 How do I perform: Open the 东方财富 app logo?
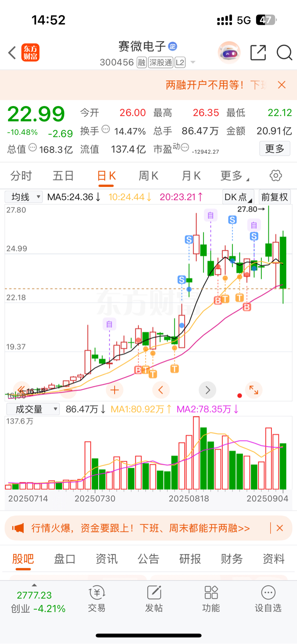click(x=31, y=53)
